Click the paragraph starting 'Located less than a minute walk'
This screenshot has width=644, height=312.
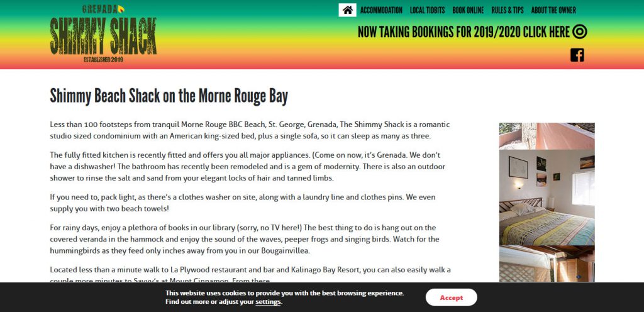coord(250,275)
